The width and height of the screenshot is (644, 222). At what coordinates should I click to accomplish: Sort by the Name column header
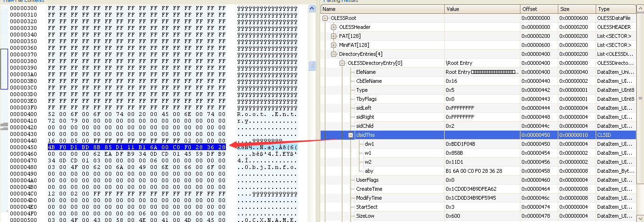[x=382, y=9]
